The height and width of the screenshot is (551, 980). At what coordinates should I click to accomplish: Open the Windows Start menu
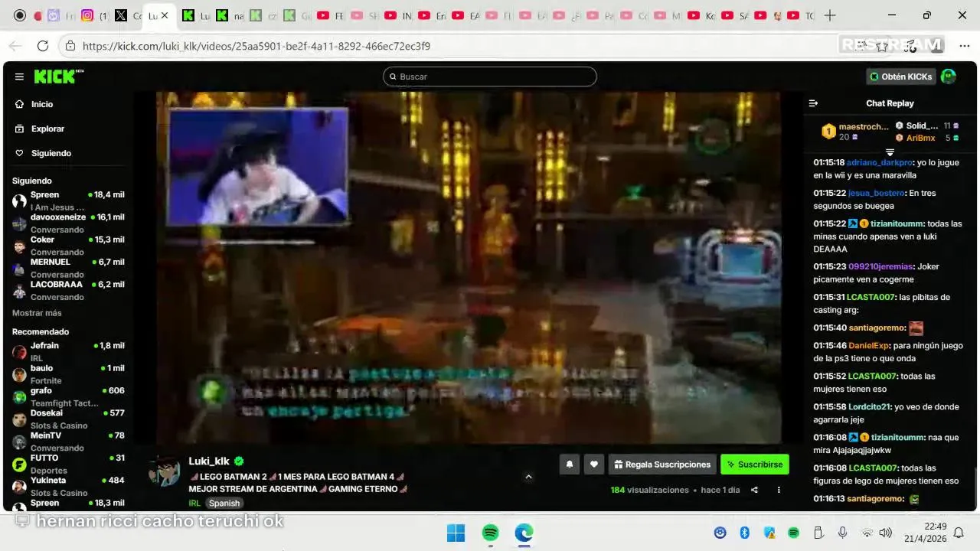456,533
